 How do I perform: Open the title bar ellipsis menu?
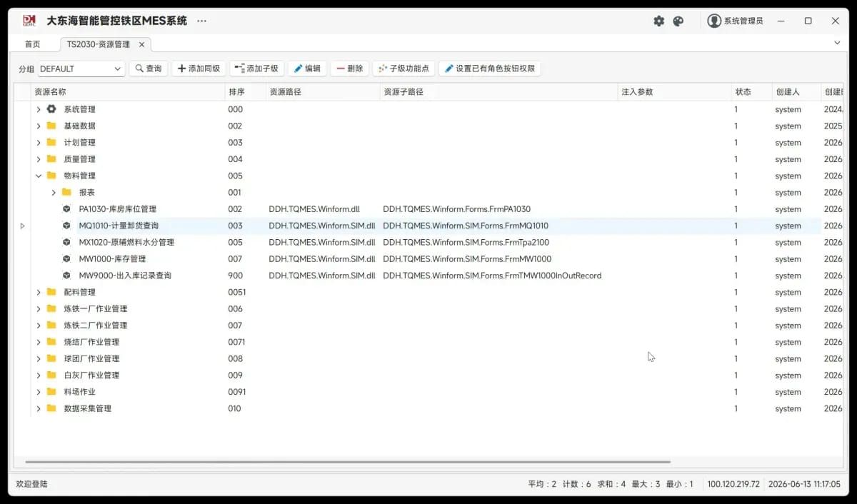tap(201, 21)
